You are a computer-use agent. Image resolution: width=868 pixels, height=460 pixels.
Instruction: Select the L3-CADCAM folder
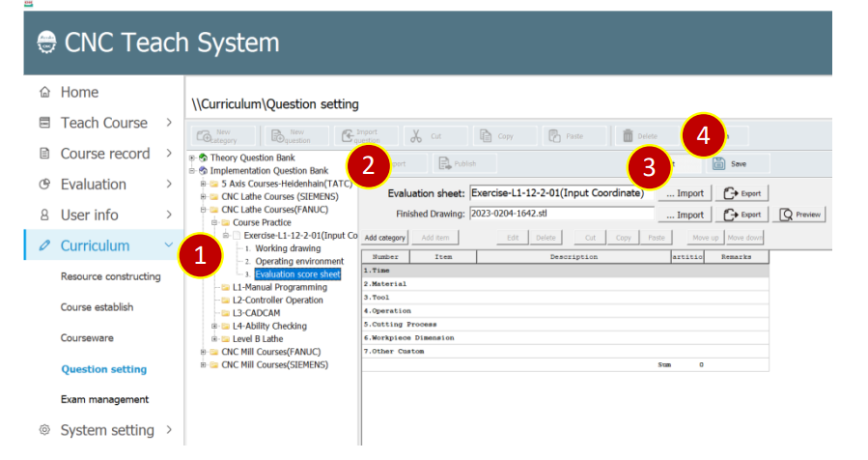tap(256, 312)
